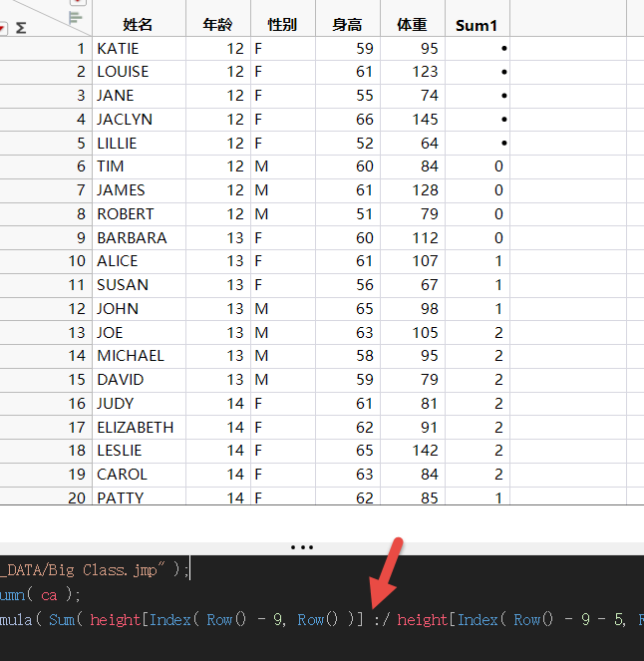Click the column list icon in header corner
The height and width of the screenshot is (661, 644).
75,18
